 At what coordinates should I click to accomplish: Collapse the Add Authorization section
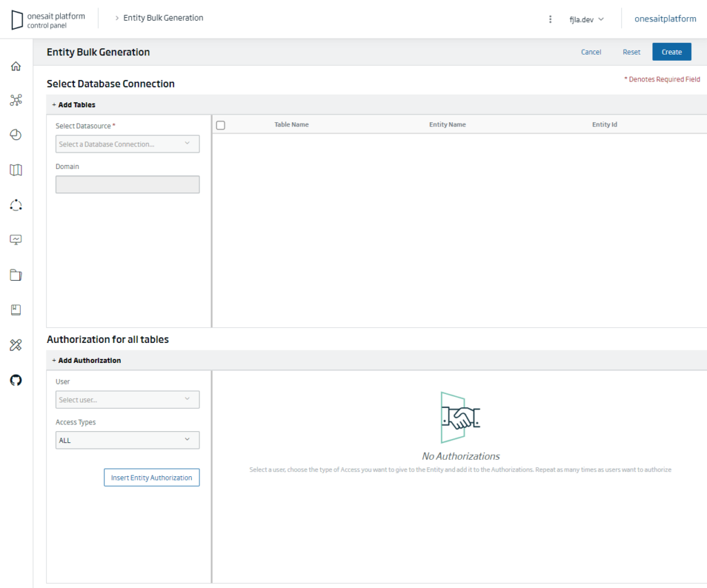pos(86,360)
